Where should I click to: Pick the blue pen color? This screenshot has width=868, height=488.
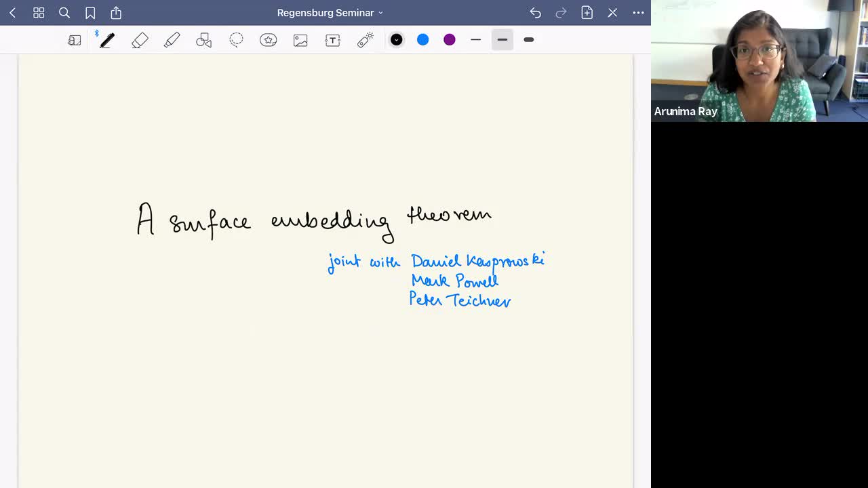423,40
